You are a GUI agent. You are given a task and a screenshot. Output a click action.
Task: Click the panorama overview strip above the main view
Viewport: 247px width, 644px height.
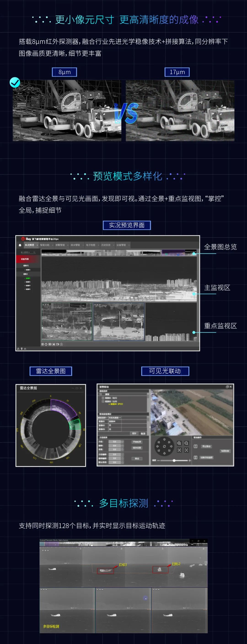point(119,253)
